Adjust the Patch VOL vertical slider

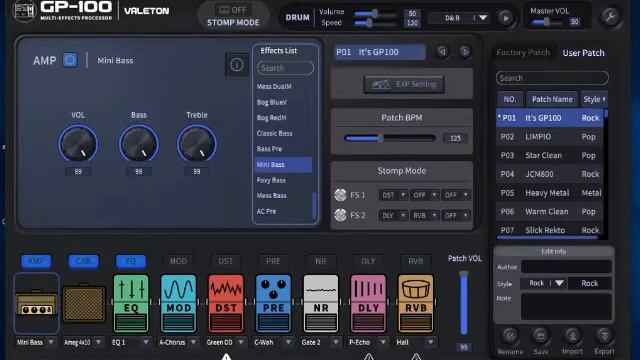pos(464,303)
